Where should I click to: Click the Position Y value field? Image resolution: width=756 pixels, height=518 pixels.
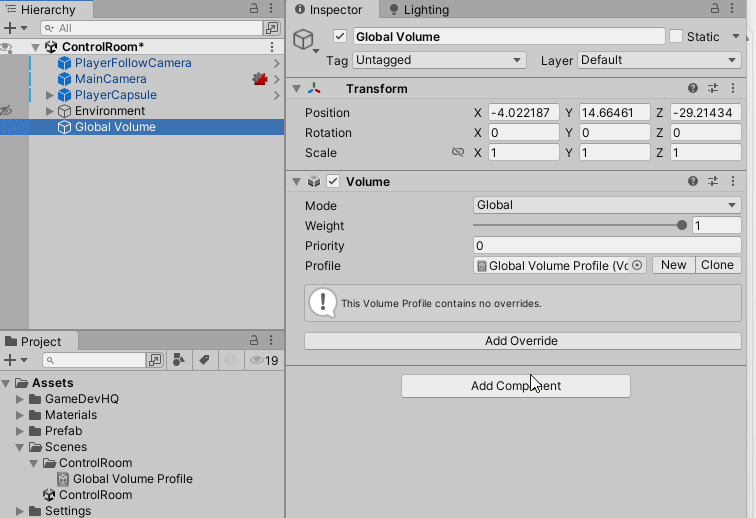click(615, 112)
